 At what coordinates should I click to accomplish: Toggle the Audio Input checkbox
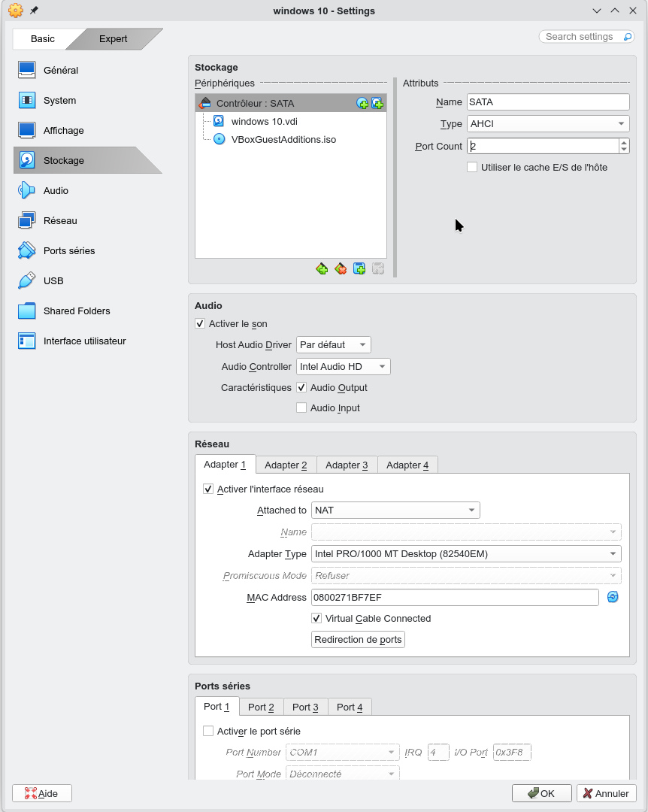pos(301,408)
